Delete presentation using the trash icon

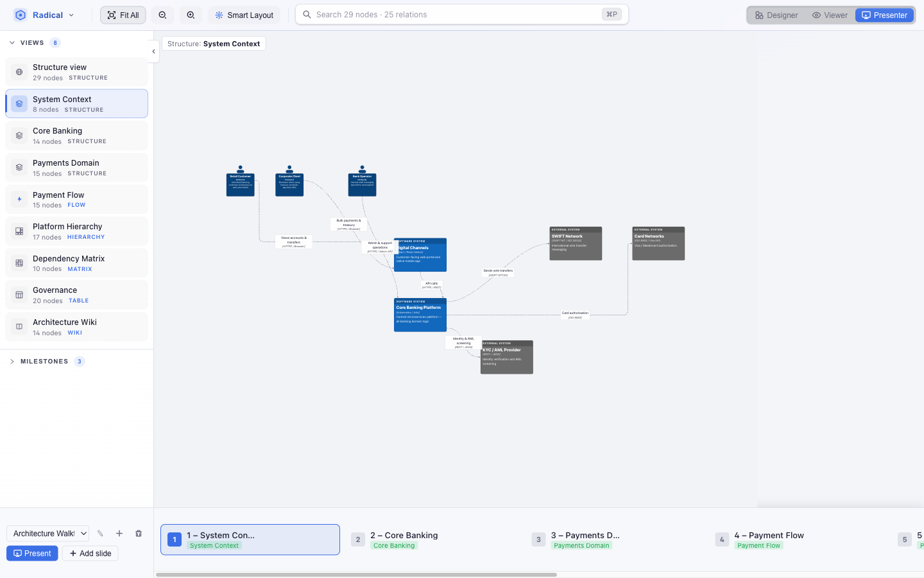coord(139,534)
